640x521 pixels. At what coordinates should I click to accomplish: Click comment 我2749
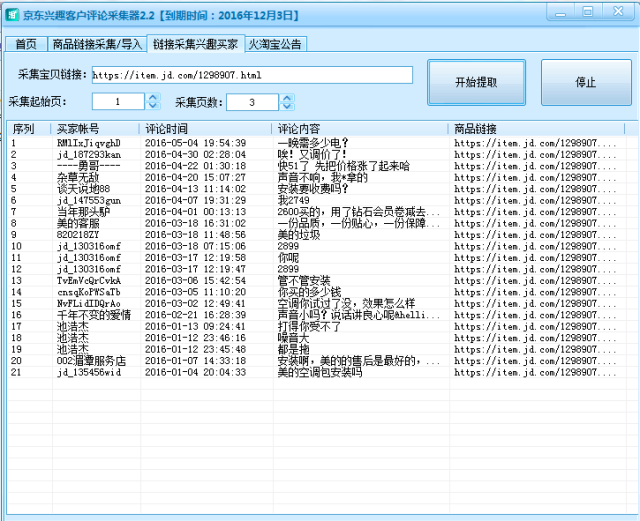tap(293, 200)
